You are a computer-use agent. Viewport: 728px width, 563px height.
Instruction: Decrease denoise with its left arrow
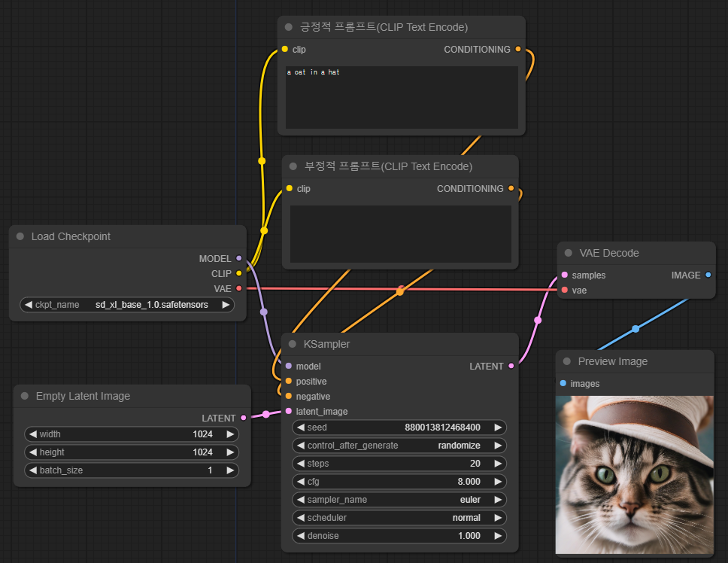coord(300,536)
